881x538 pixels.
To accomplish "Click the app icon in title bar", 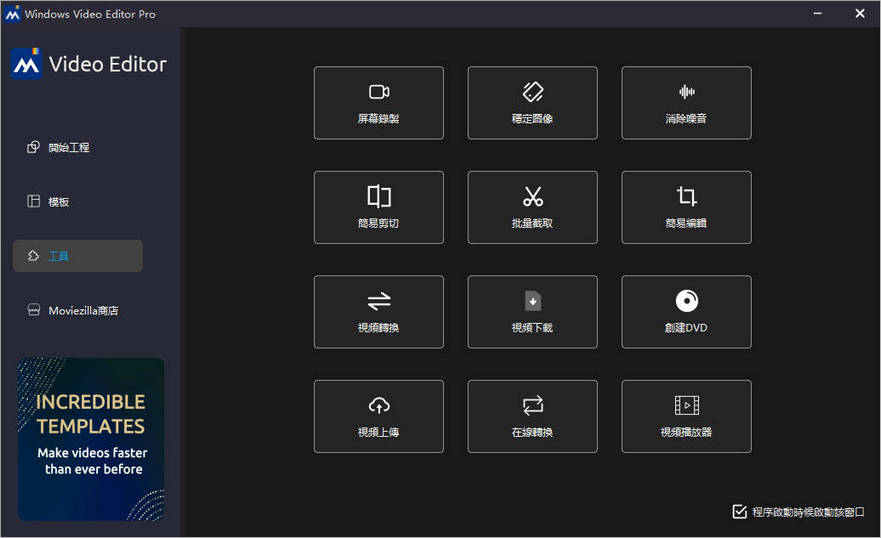I will pos(12,14).
